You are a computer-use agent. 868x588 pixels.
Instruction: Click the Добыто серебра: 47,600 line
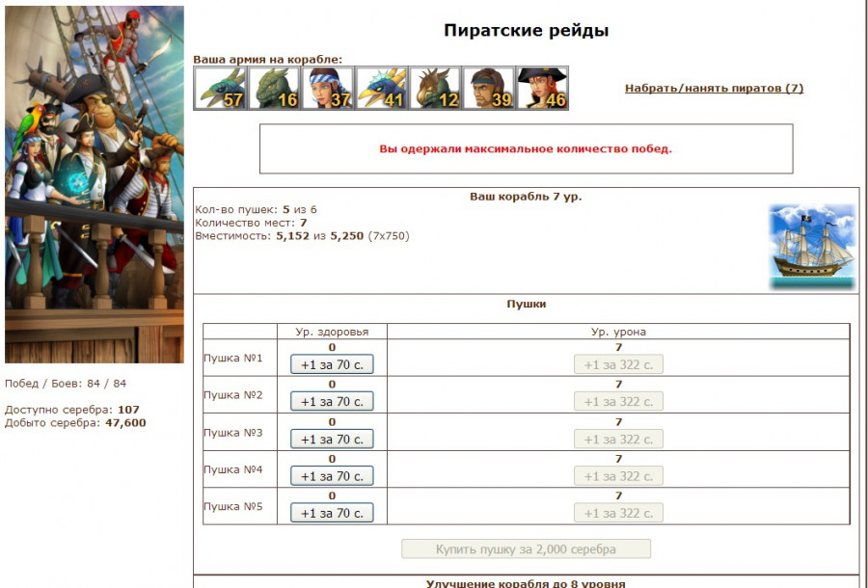[x=75, y=423]
